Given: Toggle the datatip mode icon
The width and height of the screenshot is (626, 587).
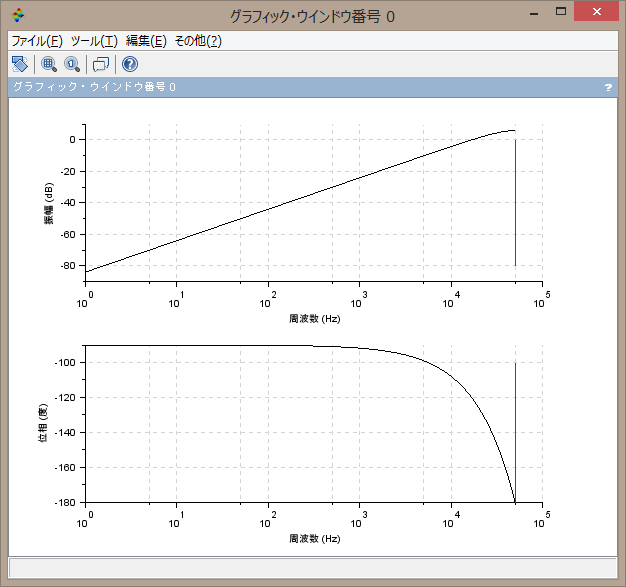Looking at the screenshot, I should click(x=100, y=64).
